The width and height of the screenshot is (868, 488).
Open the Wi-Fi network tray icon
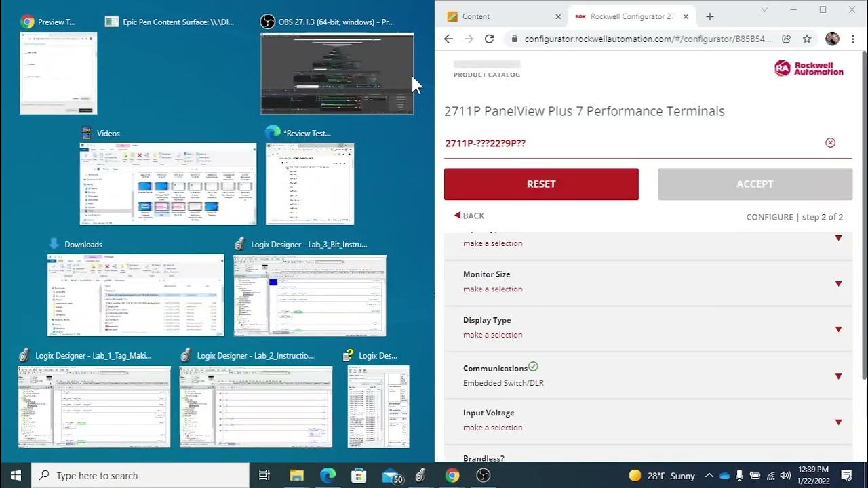(x=771, y=476)
